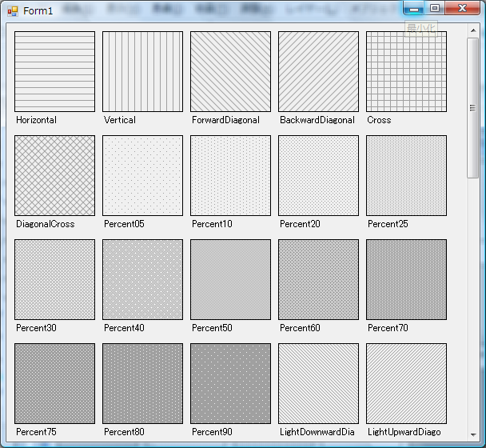Viewport: 486px width, 448px height.
Task: Select the Percent70 dark swatch
Action: [406, 279]
